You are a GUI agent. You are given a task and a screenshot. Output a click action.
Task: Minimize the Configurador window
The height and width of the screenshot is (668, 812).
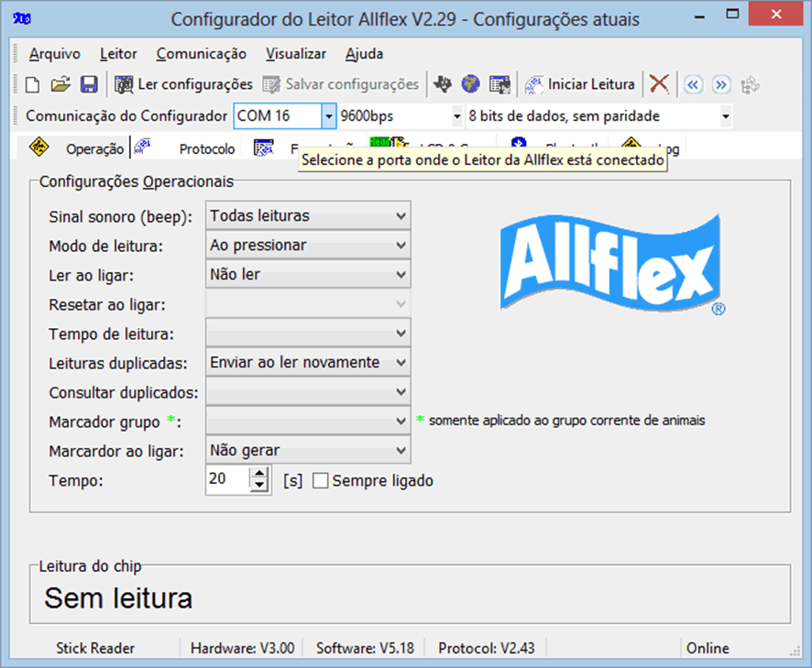pos(699,17)
